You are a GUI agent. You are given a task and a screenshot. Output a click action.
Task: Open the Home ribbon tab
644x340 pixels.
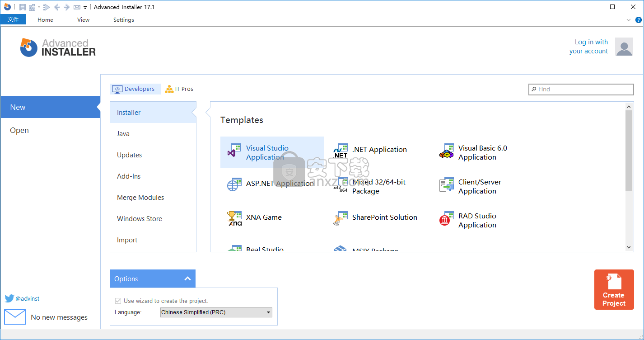[x=45, y=19]
